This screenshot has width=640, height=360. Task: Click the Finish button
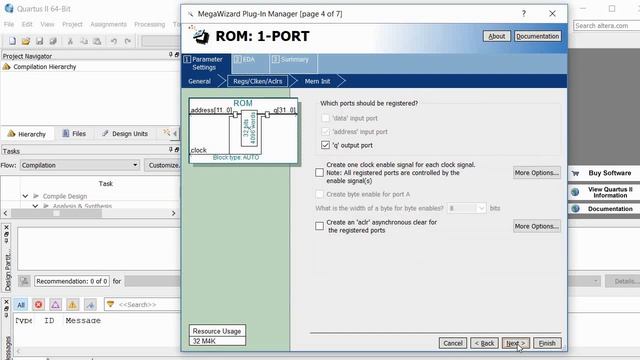coord(547,343)
